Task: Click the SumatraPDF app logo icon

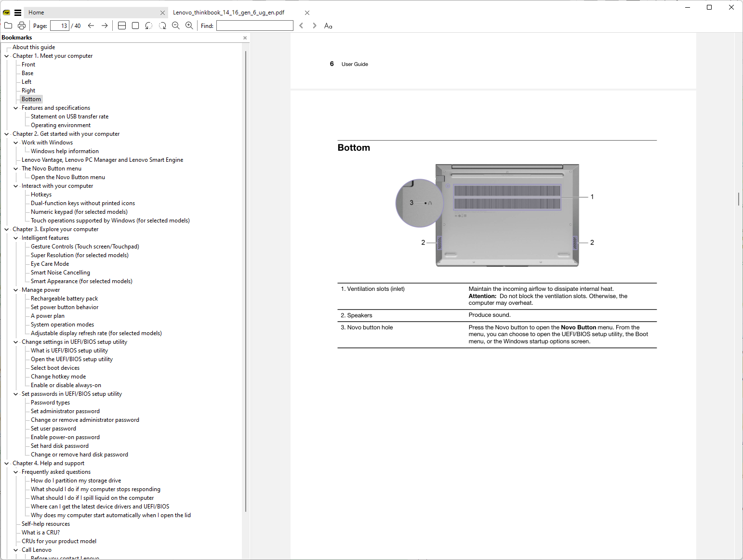Action: 7,13
